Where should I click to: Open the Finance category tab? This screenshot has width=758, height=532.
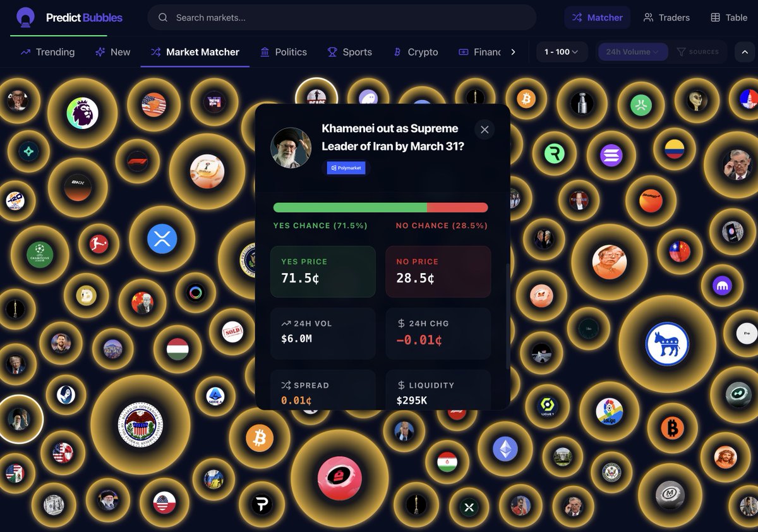479,52
